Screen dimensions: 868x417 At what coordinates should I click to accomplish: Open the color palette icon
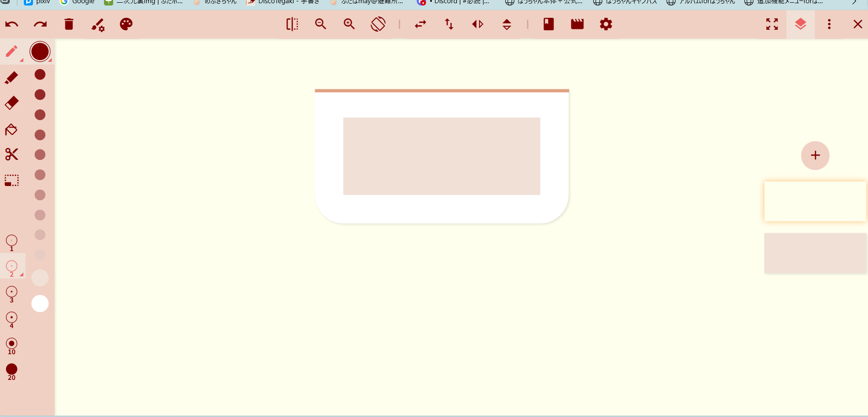pyautogui.click(x=126, y=24)
